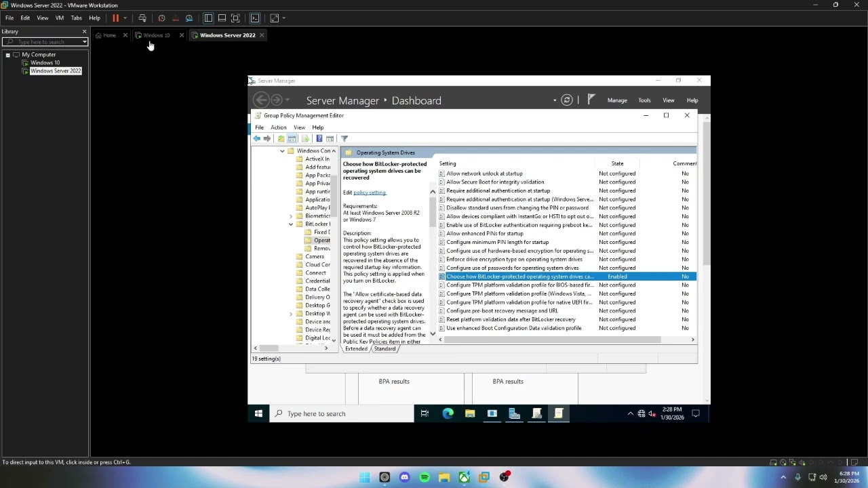Click Send Ctrl+Alt+Del icon in VMware toolbar
This screenshot has width=868, height=488.
(142, 18)
